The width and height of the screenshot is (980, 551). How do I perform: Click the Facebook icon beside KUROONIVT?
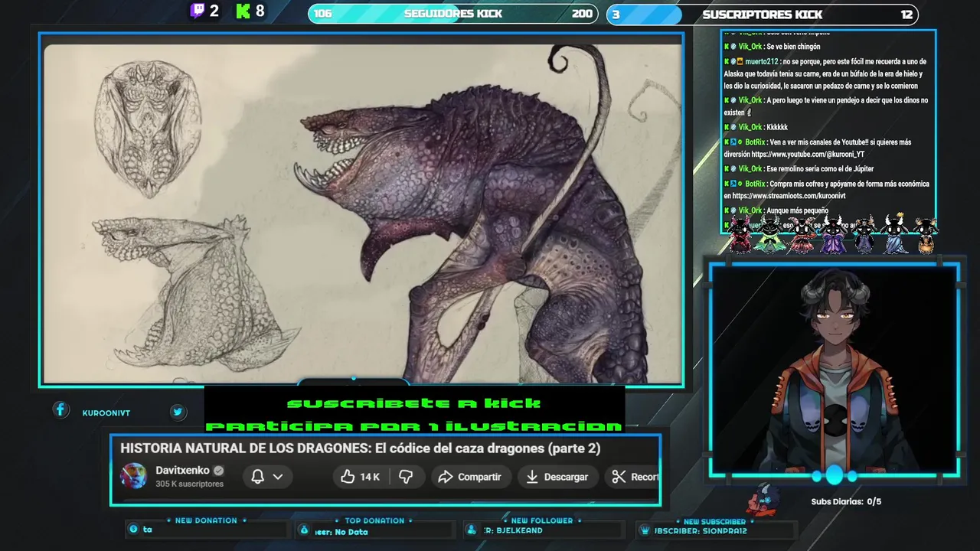click(60, 410)
